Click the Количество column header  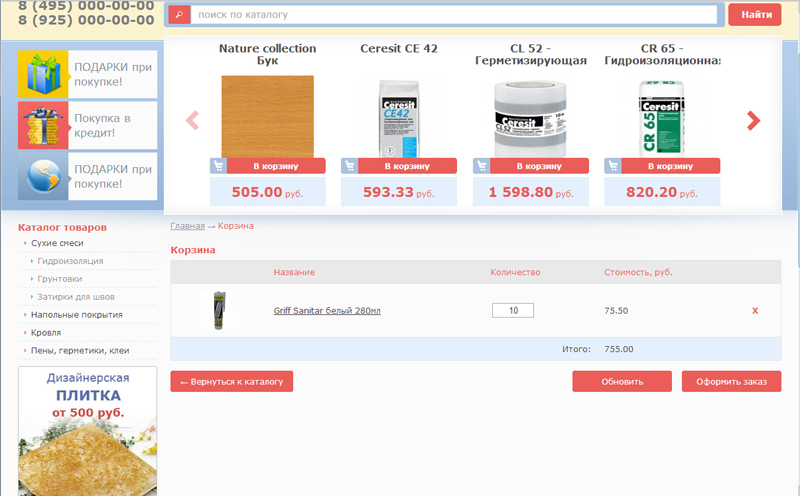pos(515,272)
